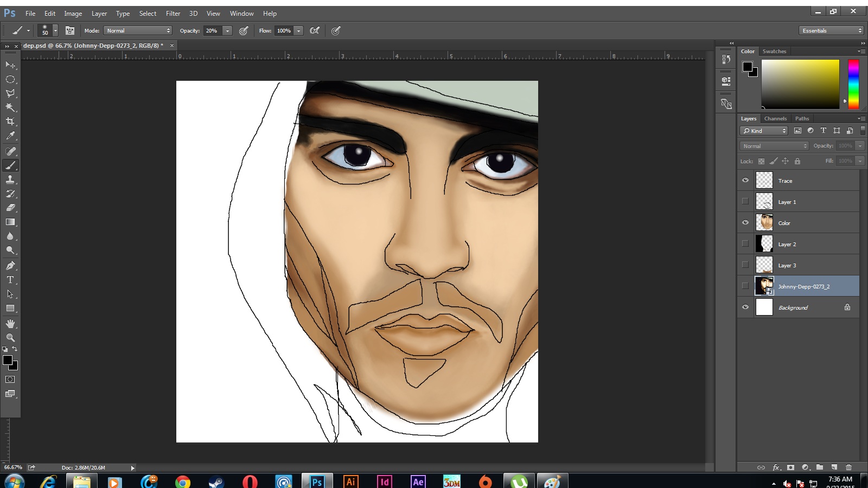The image size is (868, 488).
Task: Open the Filter menu
Action: point(173,14)
